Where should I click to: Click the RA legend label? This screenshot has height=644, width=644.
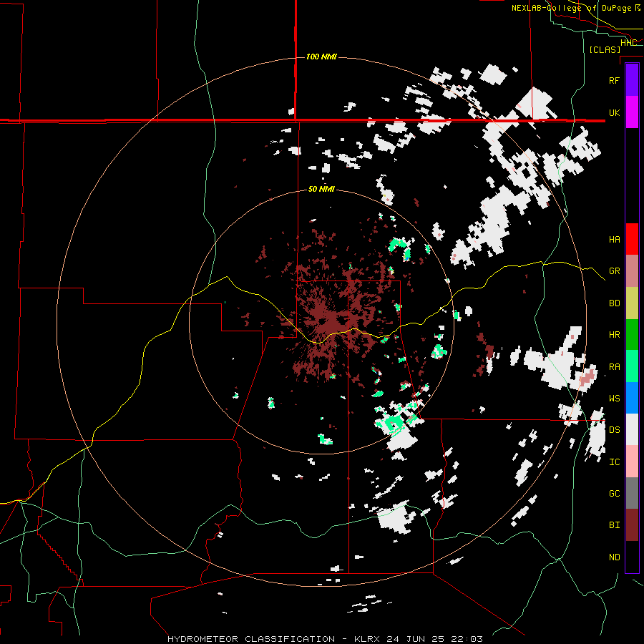(614, 367)
